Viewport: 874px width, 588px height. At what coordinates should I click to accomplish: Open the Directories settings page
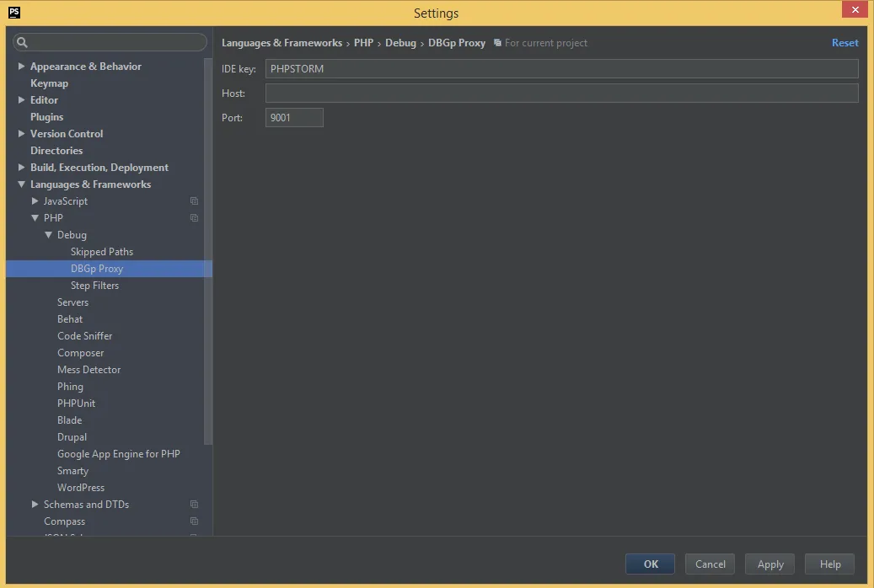coord(56,151)
